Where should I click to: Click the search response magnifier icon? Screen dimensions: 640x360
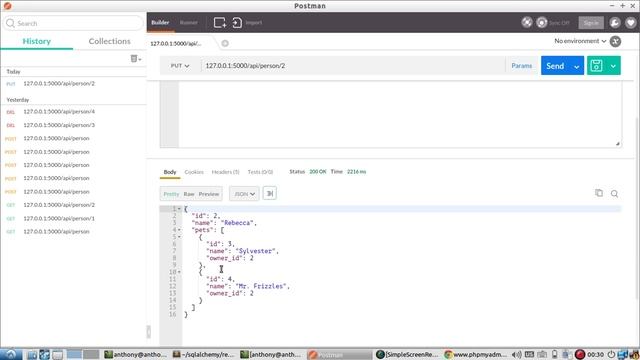[614, 193]
